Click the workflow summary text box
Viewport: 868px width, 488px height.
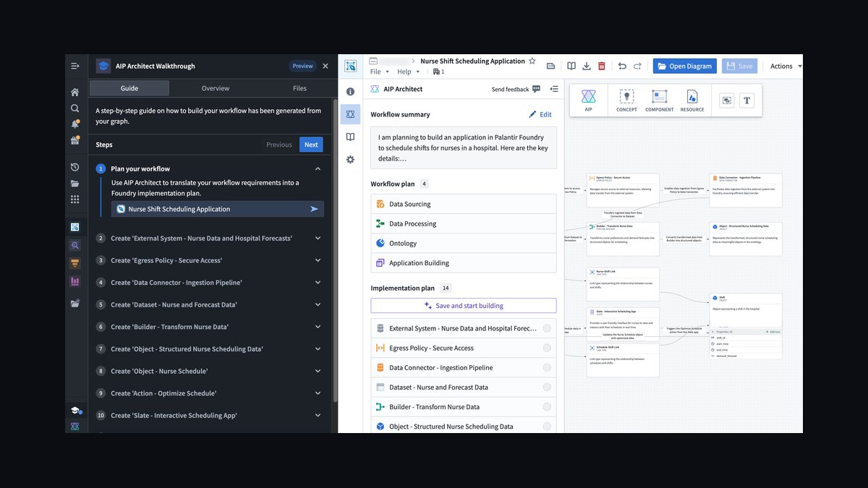(464, 147)
